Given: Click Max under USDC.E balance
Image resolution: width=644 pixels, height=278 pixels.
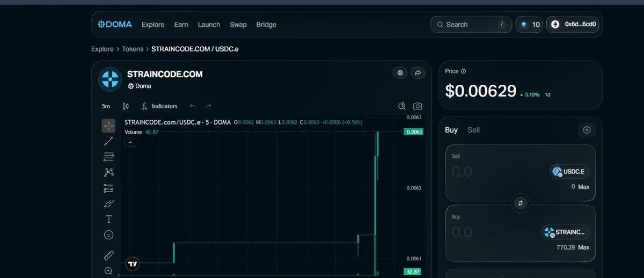Looking at the screenshot, I should pos(584,187).
